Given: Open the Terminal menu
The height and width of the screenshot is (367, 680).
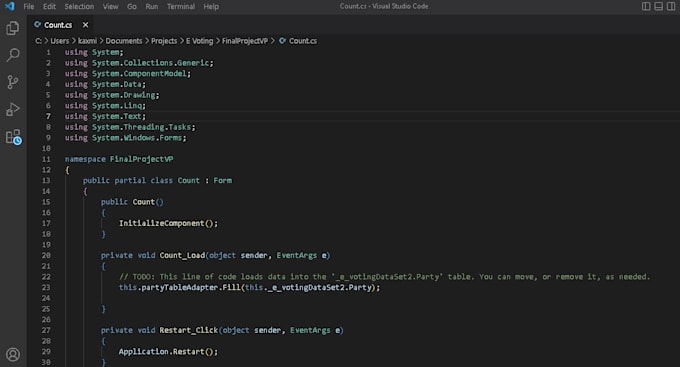Looking at the screenshot, I should tap(180, 7).
